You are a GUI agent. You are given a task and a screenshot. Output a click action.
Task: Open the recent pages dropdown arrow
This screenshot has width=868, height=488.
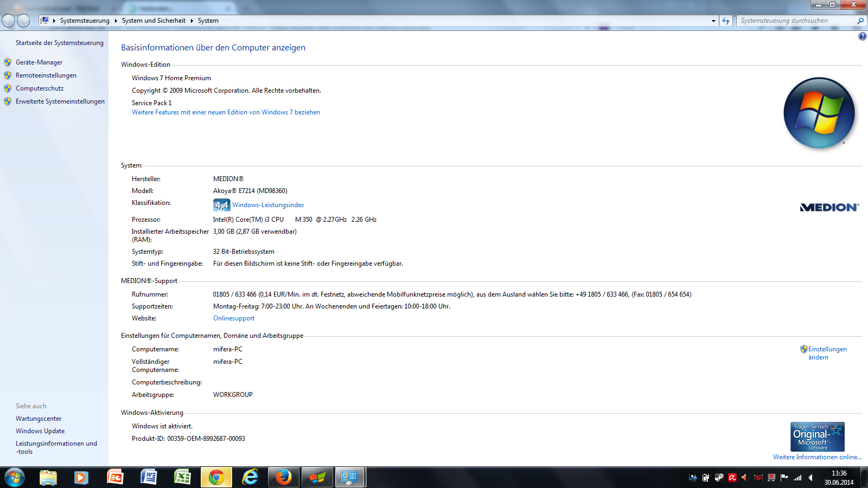pos(34,21)
